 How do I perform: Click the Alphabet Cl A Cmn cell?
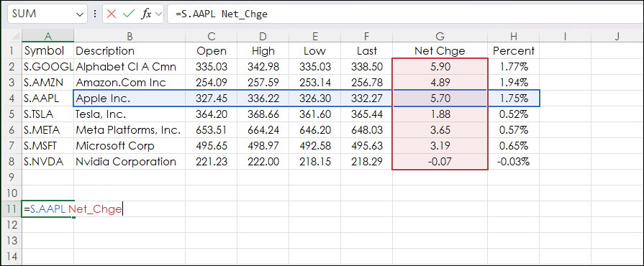click(130, 66)
